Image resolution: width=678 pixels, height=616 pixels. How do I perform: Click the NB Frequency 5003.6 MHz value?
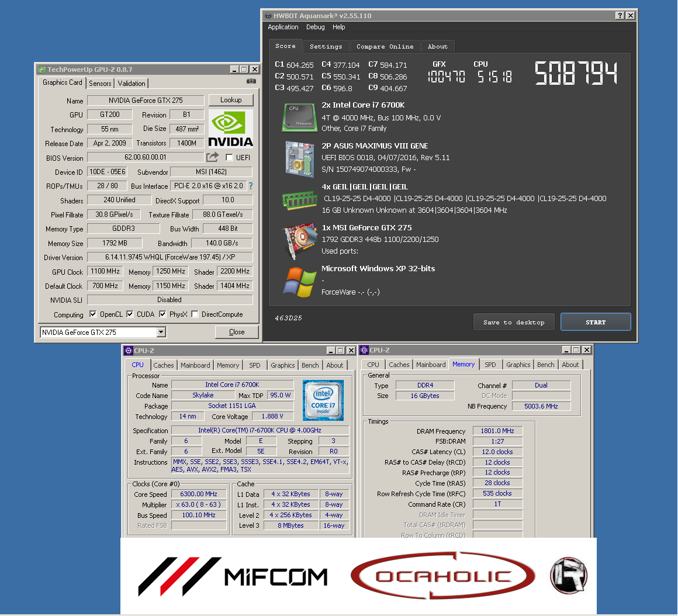tap(541, 406)
